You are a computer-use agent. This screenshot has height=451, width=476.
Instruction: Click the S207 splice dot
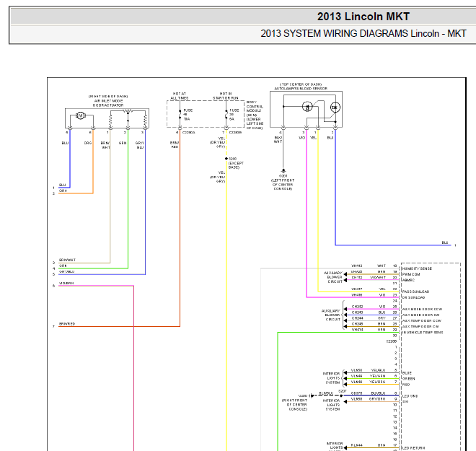point(341,395)
